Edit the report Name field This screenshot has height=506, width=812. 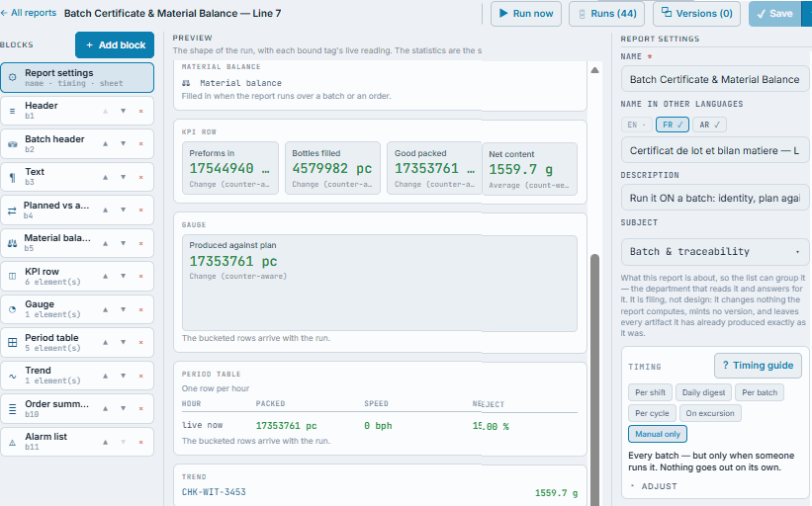715,79
